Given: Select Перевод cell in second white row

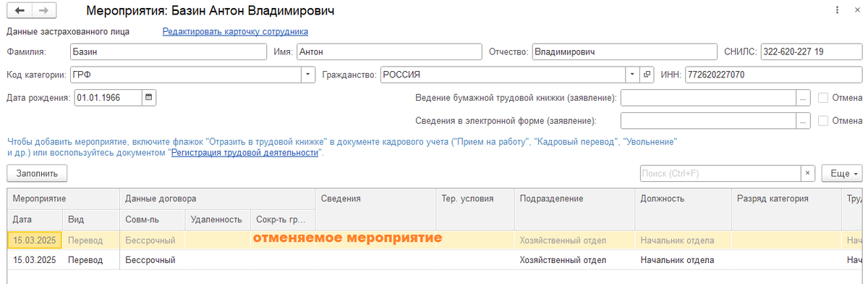Looking at the screenshot, I should [x=91, y=259].
